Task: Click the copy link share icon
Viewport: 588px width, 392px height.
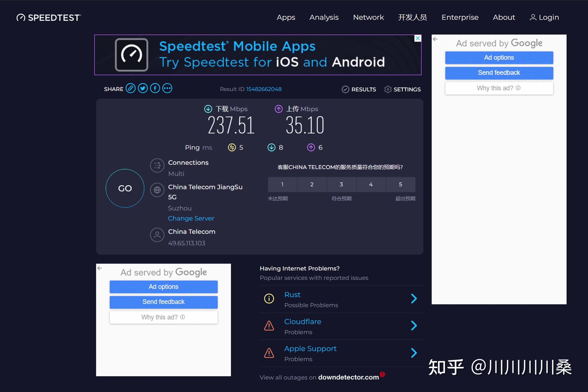Action: (131, 89)
